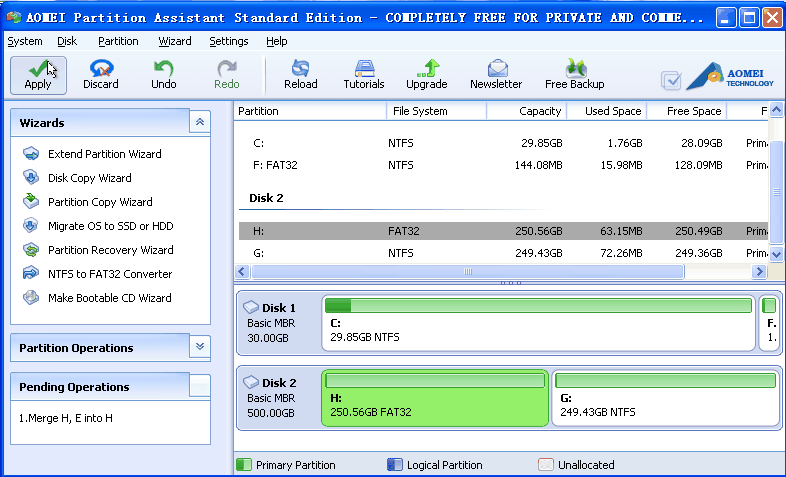This screenshot has width=786, height=477.
Task: Click the vertical scrollbar thumb in partition list
Action: 776,192
